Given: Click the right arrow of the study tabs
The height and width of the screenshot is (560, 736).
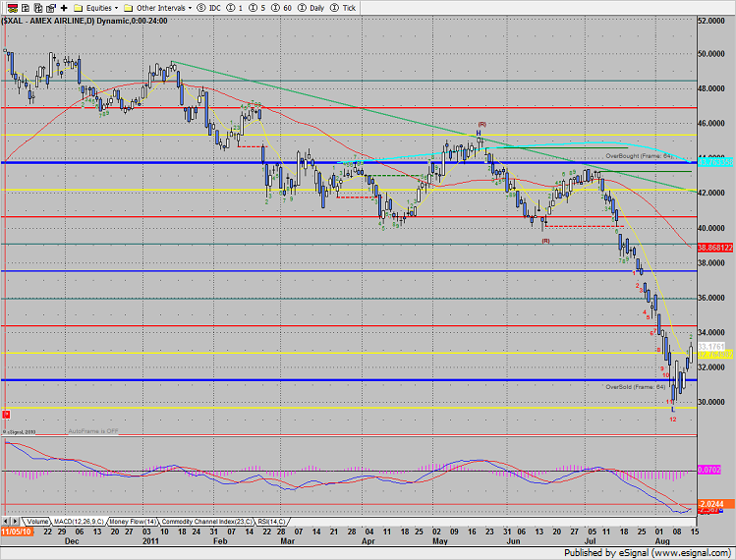Looking at the screenshot, I should [16, 522].
